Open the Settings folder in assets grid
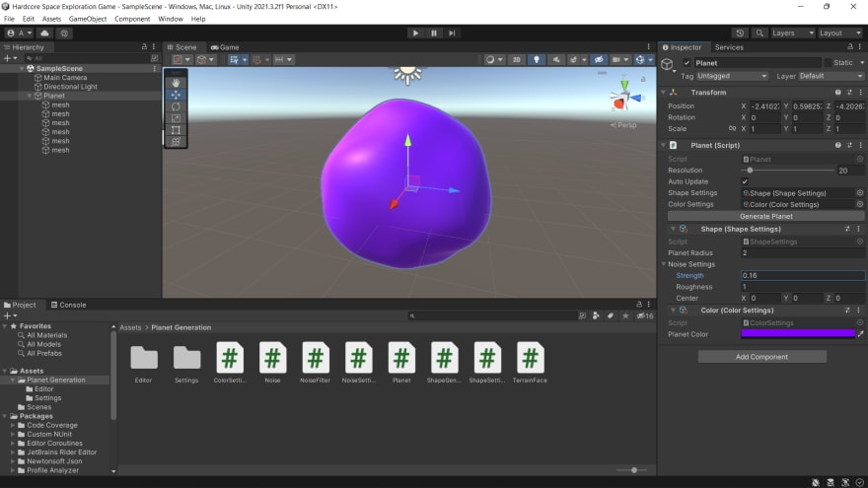This screenshot has height=488, width=868. point(186,364)
